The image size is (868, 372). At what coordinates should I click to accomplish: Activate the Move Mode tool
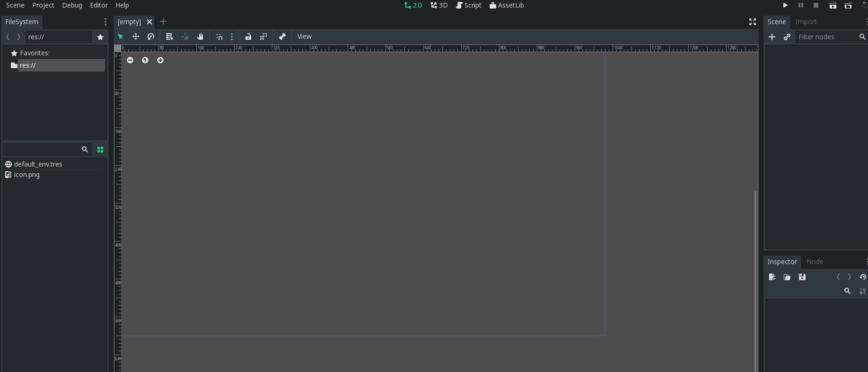coord(136,36)
